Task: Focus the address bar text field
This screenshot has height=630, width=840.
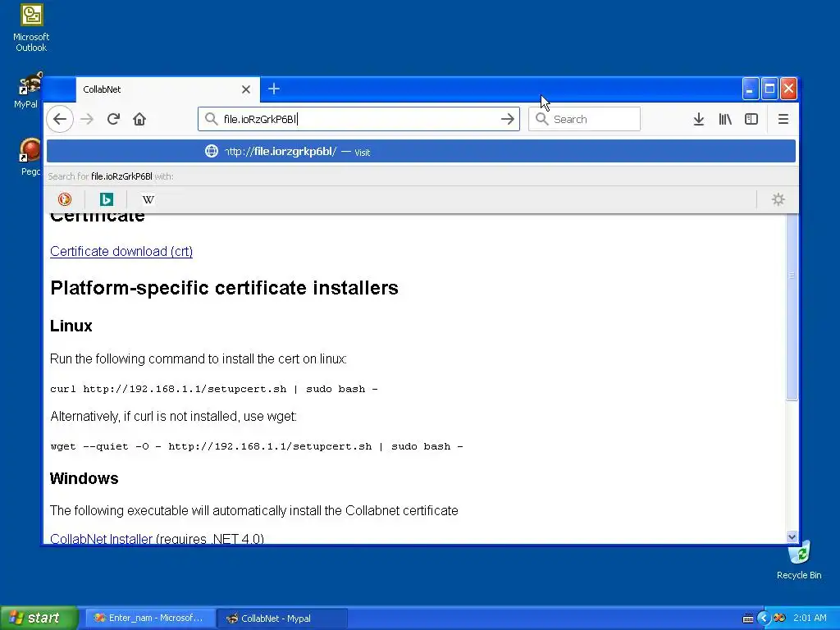Action: [x=359, y=119]
